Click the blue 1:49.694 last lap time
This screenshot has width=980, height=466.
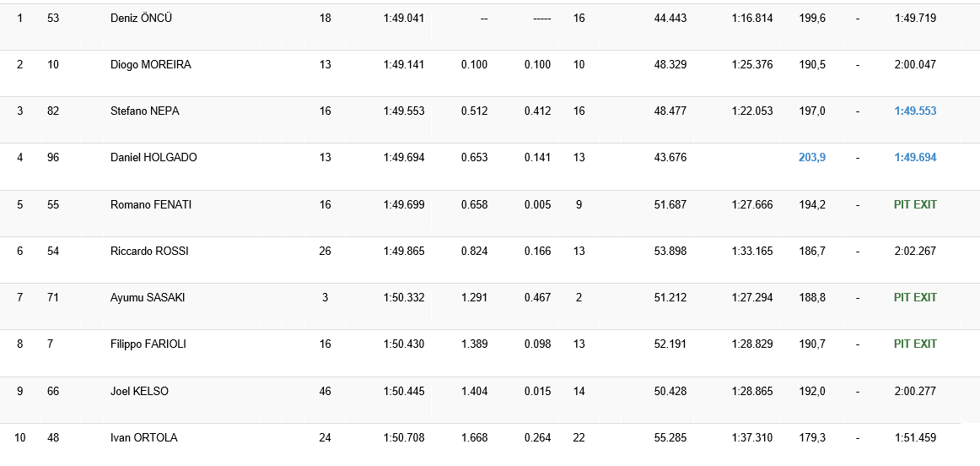(x=915, y=157)
